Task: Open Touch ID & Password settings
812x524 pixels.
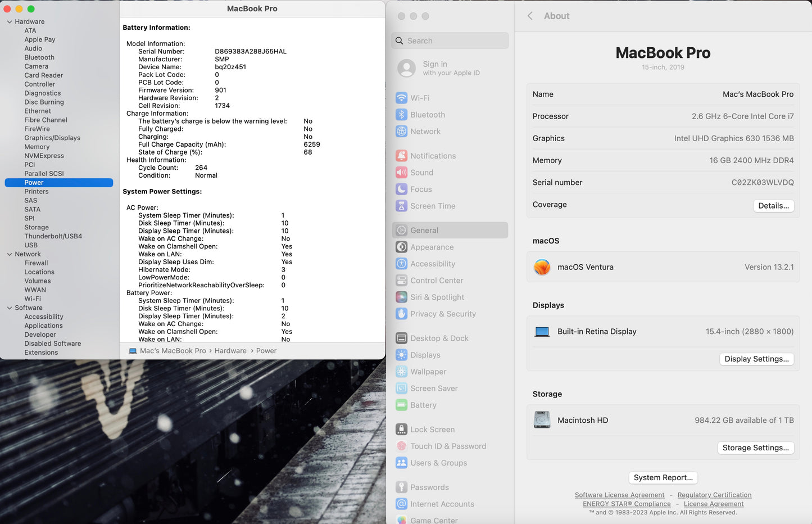Action: (448, 446)
